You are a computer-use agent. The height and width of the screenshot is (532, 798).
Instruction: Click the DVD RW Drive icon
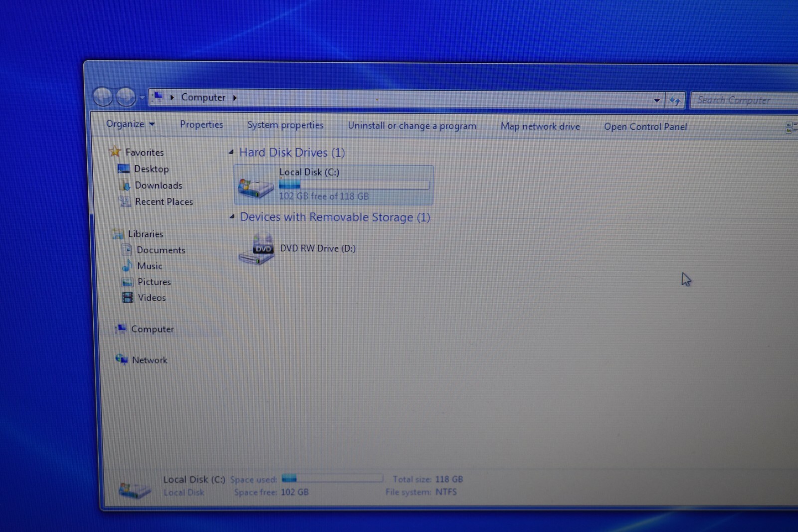(x=256, y=249)
